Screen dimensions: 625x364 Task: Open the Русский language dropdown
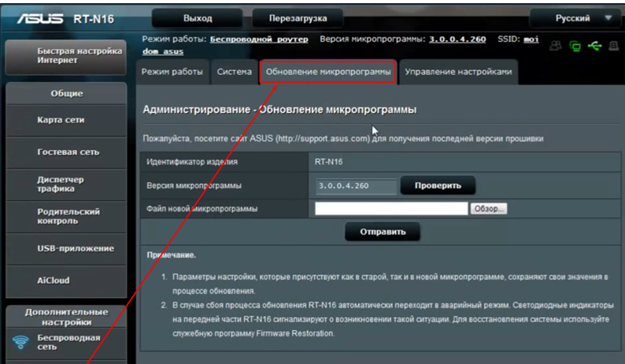pos(577,18)
